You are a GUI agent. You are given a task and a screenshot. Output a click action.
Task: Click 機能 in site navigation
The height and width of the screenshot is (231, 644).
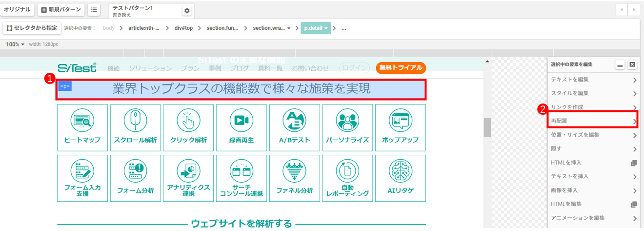(113, 68)
